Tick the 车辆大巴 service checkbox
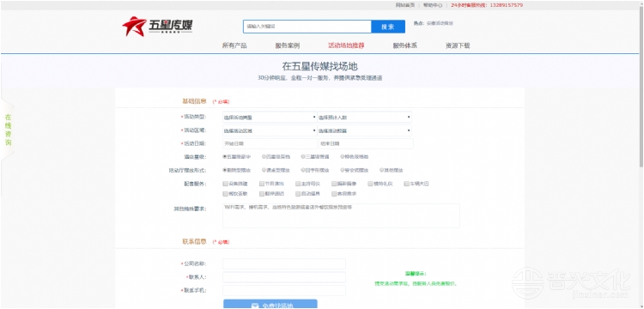 (x=407, y=184)
